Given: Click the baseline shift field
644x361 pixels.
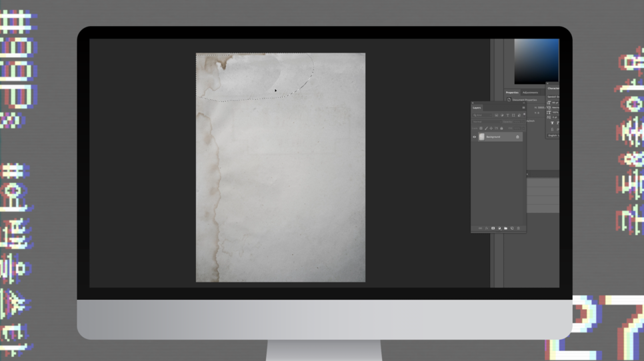Looking at the screenshot, I should pyautogui.click(x=555, y=117).
